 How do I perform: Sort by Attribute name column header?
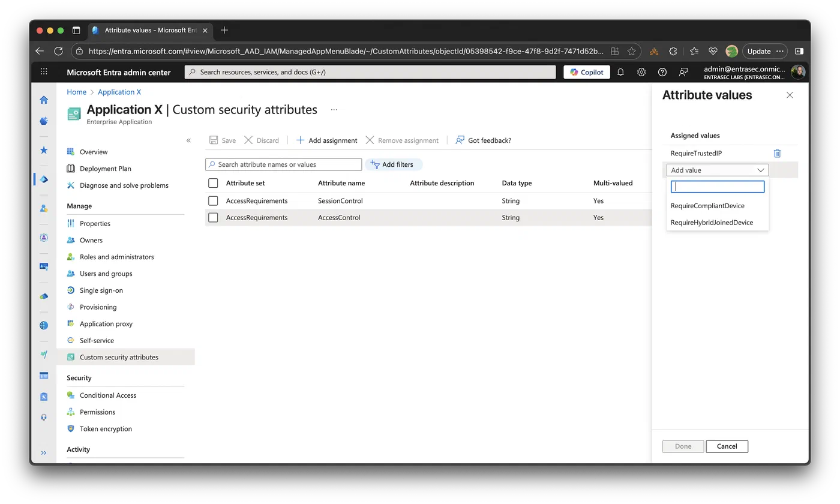341,183
